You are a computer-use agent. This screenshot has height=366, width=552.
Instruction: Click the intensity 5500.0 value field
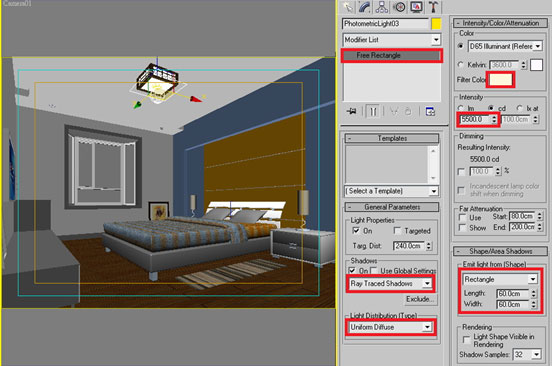coord(475,120)
